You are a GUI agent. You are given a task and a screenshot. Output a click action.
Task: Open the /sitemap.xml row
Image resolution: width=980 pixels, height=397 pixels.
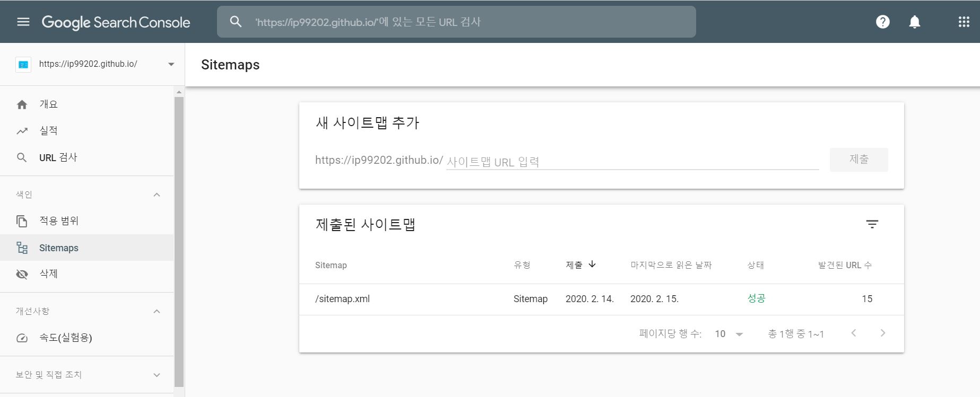(x=601, y=299)
